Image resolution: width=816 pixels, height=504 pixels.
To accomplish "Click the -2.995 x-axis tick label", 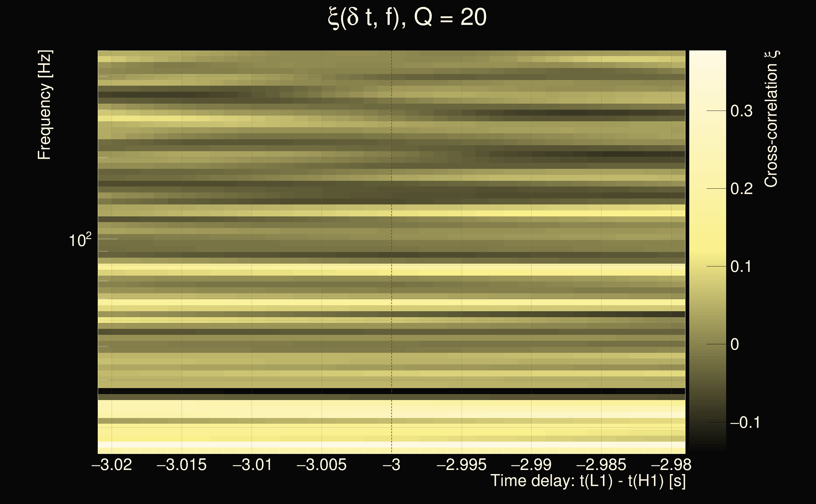I will tap(461, 465).
